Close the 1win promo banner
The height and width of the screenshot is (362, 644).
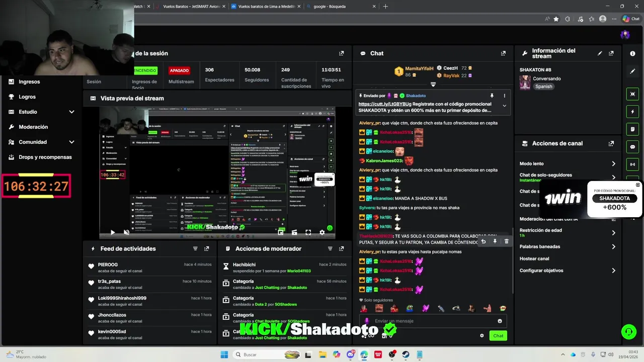pos(637,185)
